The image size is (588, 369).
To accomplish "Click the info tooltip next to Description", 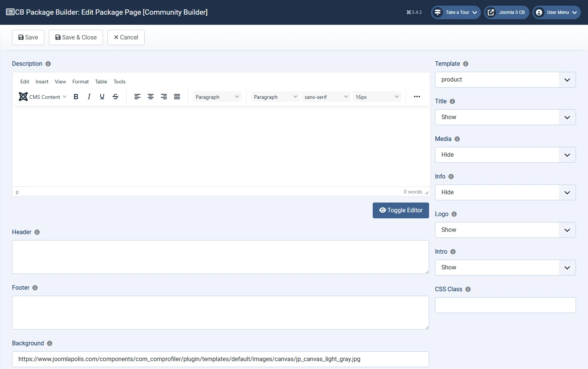I will coord(48,64).
